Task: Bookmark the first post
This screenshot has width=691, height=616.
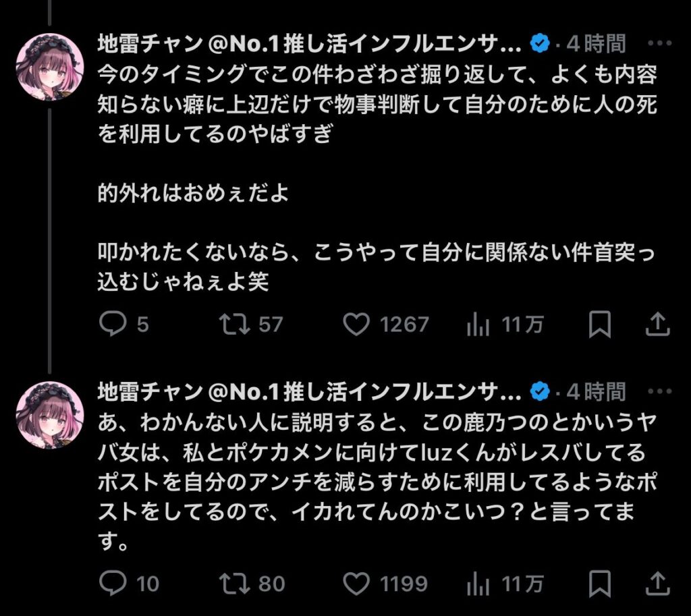Action: (599, 325)
